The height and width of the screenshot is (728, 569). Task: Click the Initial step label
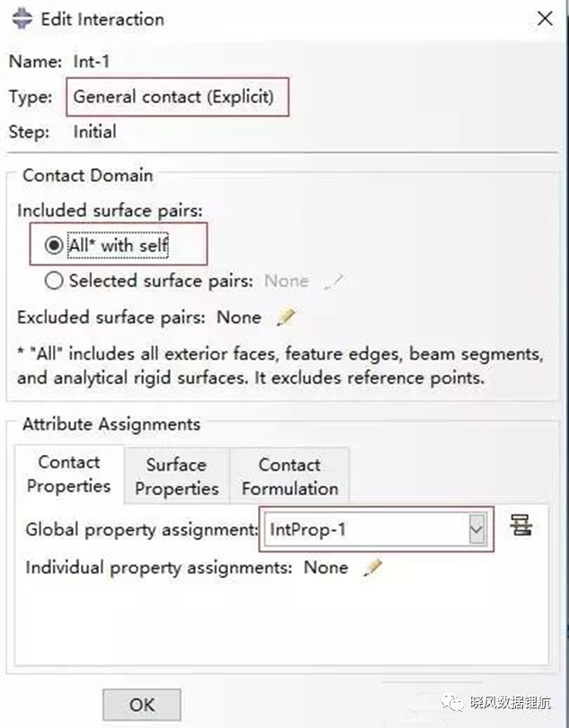point(94,132)
